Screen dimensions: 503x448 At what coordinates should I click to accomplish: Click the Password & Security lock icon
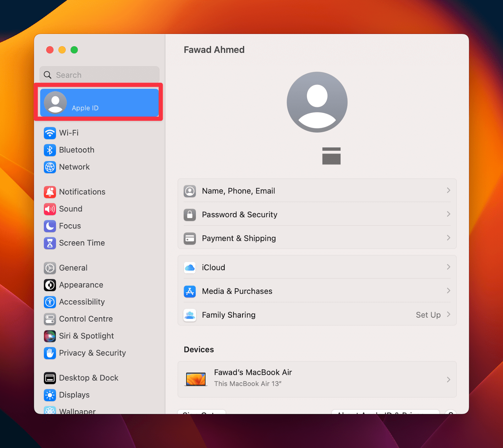tap(190, 215)
